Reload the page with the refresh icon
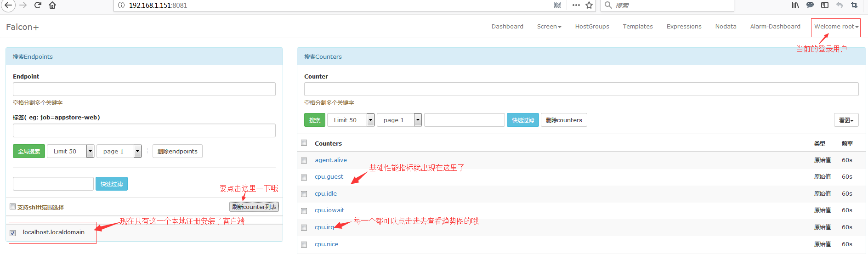This screenshot has height=254, width=868. pyautogui.click(x=38, y=5)
